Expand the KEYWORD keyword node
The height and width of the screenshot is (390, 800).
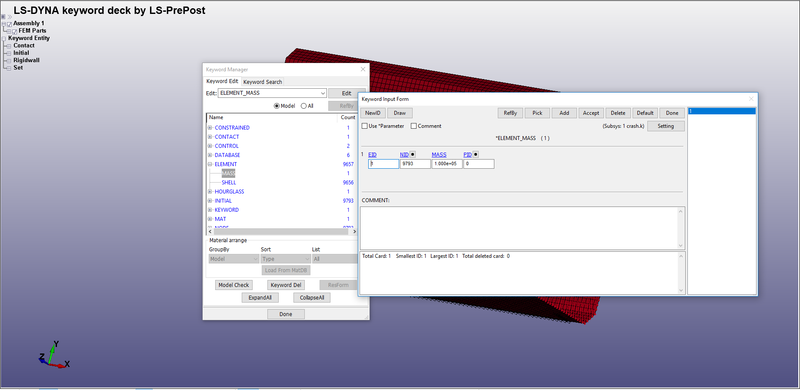click(210, 210)
